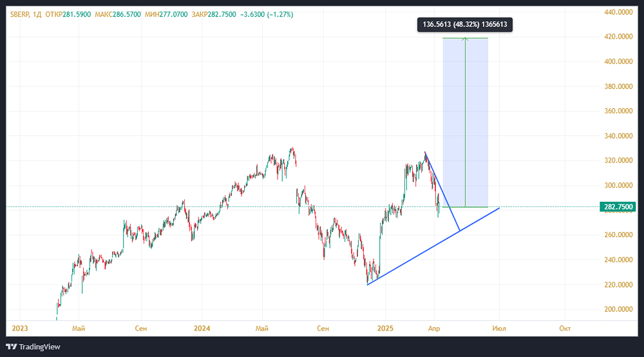Click the ЗАКР closing value in legend

225,14
